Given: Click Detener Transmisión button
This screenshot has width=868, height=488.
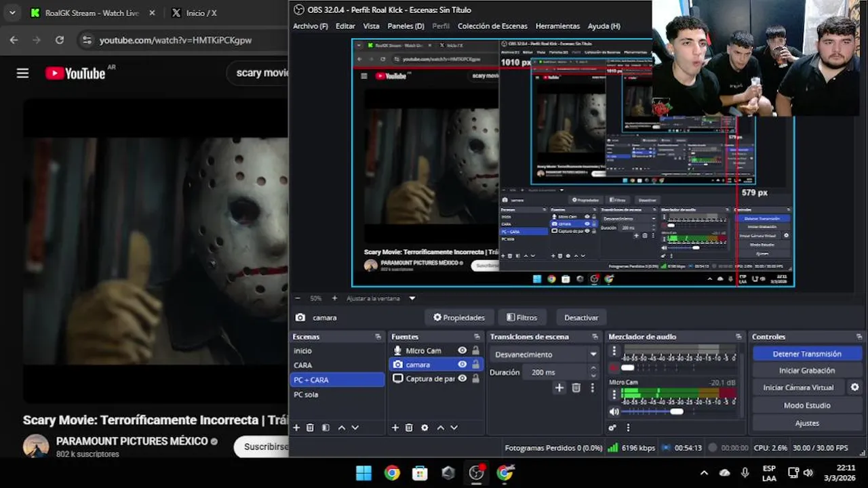Looking at the screenshot, I should (807, 354).
